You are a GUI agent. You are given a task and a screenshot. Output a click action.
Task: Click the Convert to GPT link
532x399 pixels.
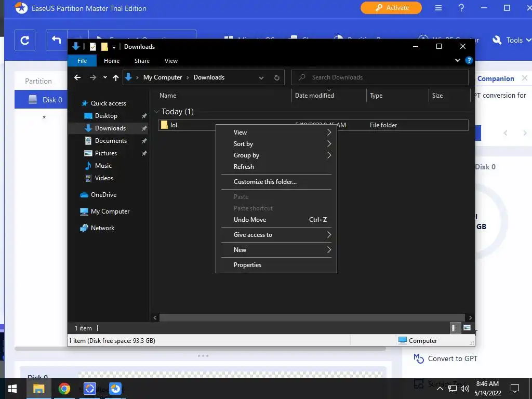point(445,358)
